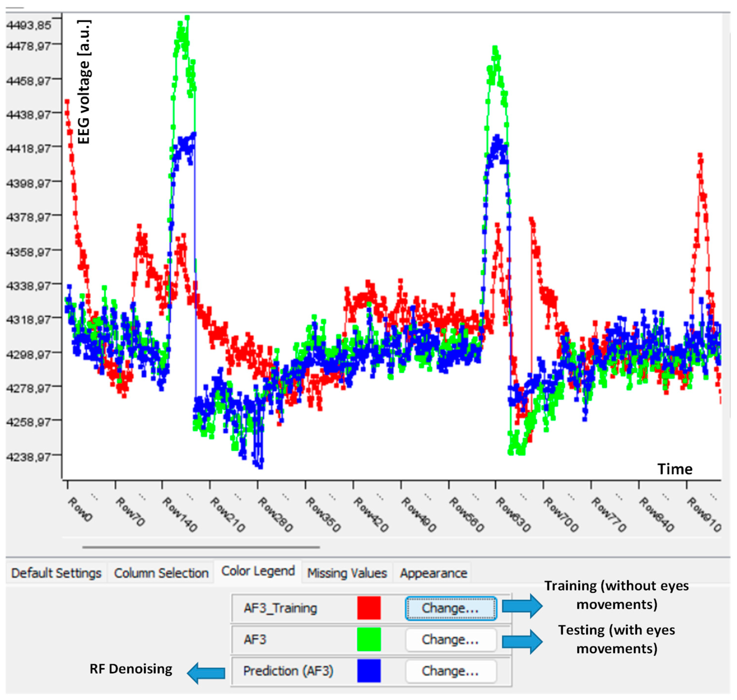Click the 4493,85 y-axis value
737x700 pixels.
(x=29, y=25)
